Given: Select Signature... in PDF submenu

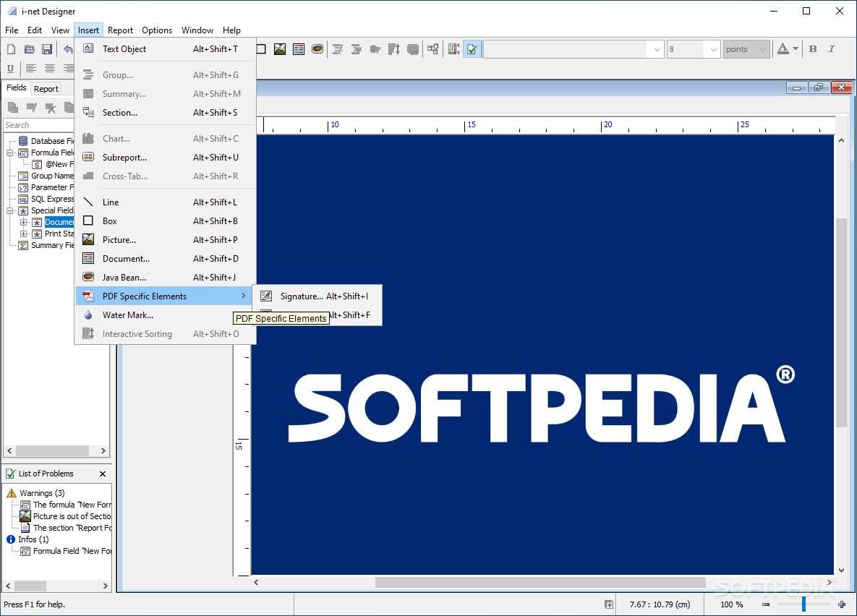Looking at the screenshot, I should click(x=317, y=296).
